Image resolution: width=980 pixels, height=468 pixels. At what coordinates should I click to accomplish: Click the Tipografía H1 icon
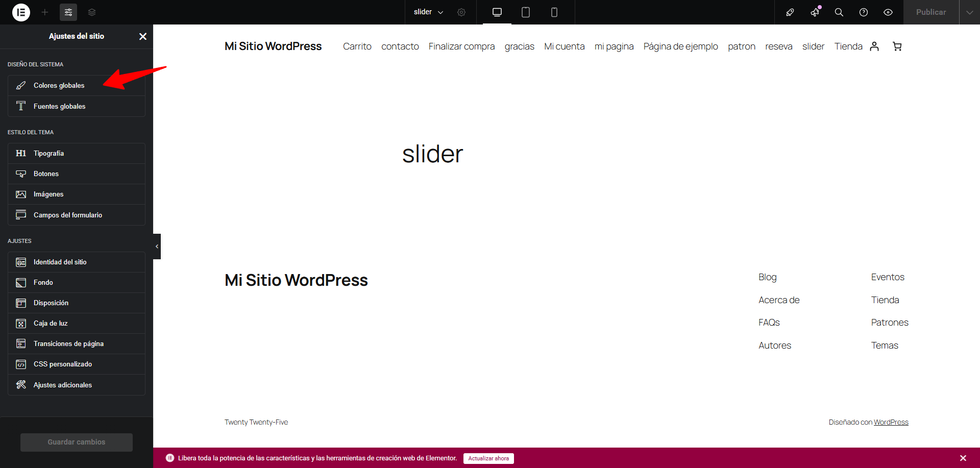pyautogui.click(x=21, y=153)
